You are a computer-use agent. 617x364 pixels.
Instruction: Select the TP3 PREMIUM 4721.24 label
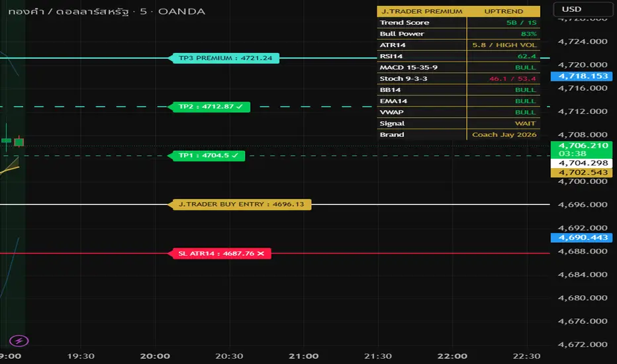pos(224,58)
